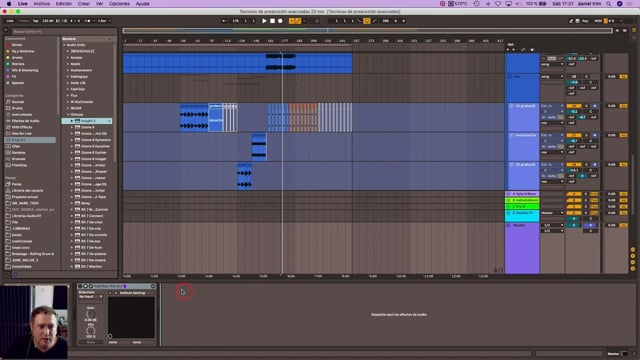Toggle Draw Mode pencil icon
Image resolution: width=640 pixels, height=360 pixels.
[x=571, y=21]
